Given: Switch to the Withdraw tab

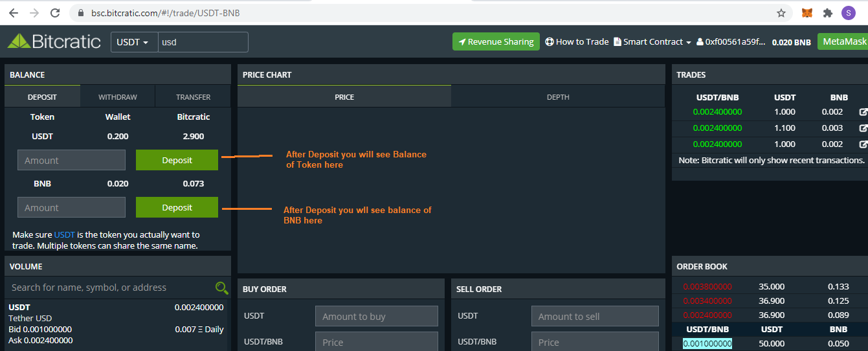Looking at the screenshot, I should click(x=118, y=97).
